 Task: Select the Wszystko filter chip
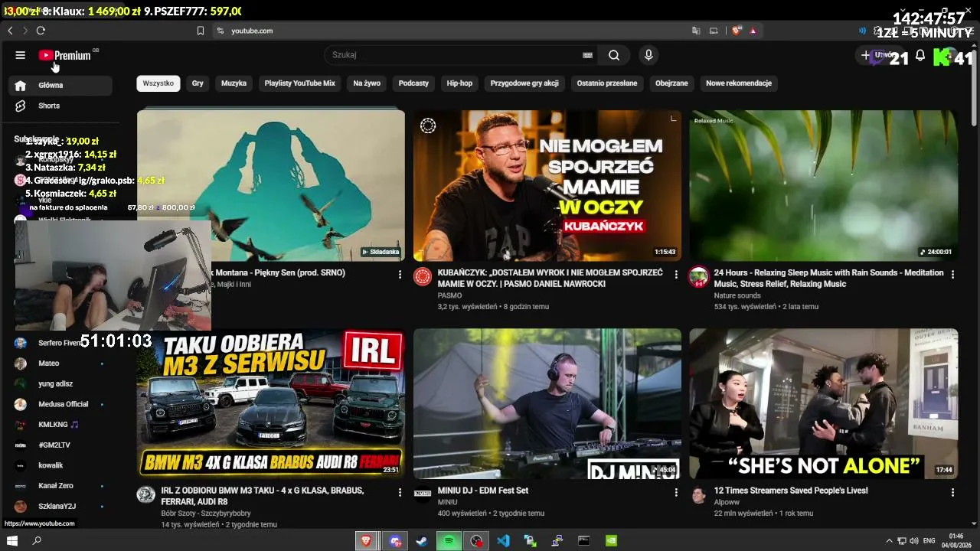(158, 83)
